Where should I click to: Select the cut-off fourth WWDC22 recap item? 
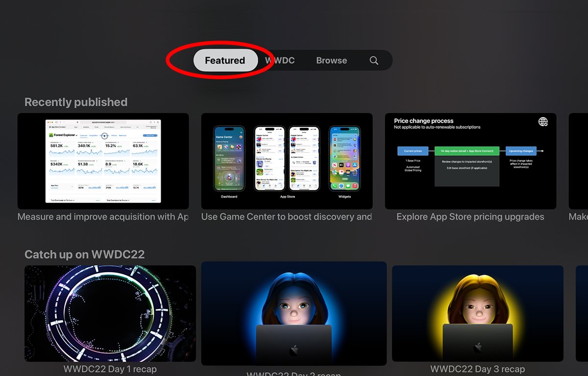581,313
